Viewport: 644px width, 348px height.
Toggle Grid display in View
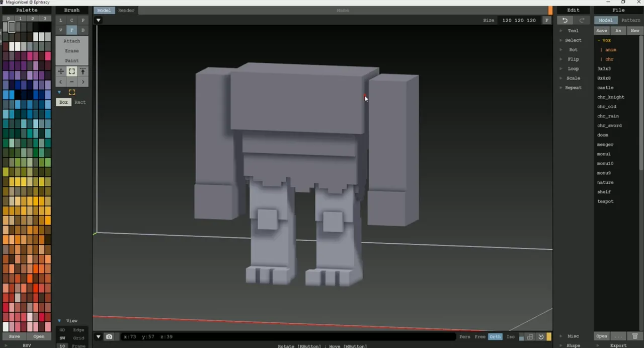pyautogui.click(x=79, y=338)
